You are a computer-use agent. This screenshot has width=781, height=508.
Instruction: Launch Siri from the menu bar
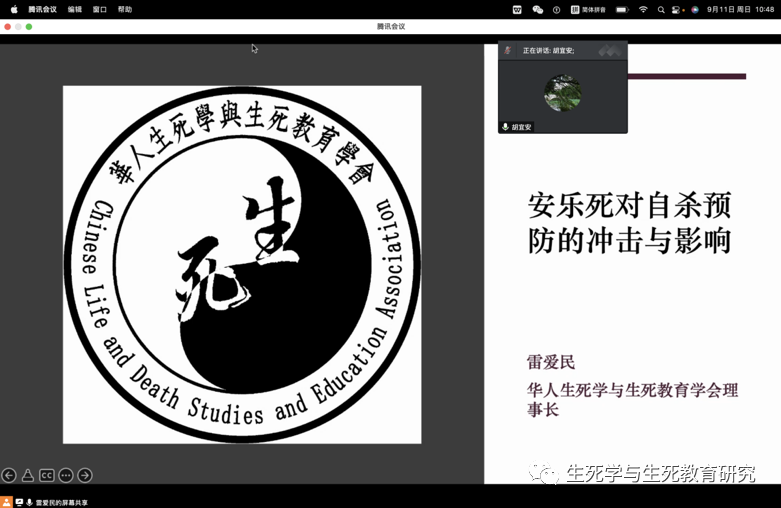[695, 9]
